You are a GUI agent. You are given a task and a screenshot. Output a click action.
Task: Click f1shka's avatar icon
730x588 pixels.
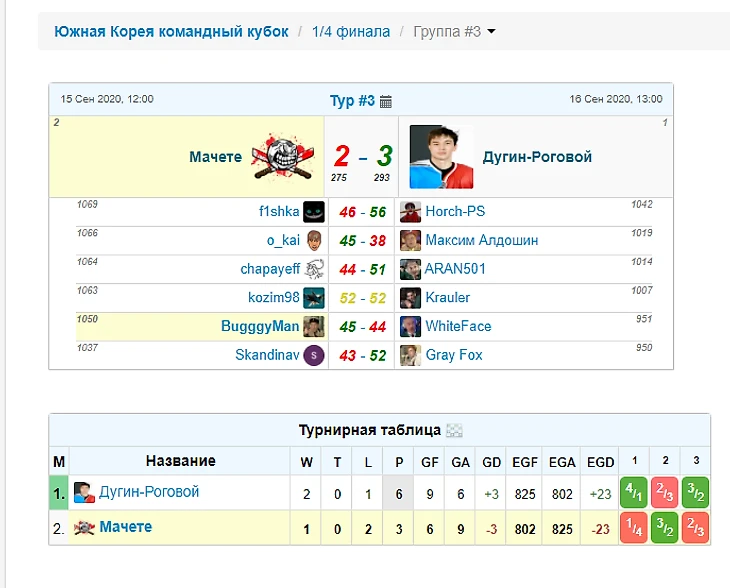point(314,212)
